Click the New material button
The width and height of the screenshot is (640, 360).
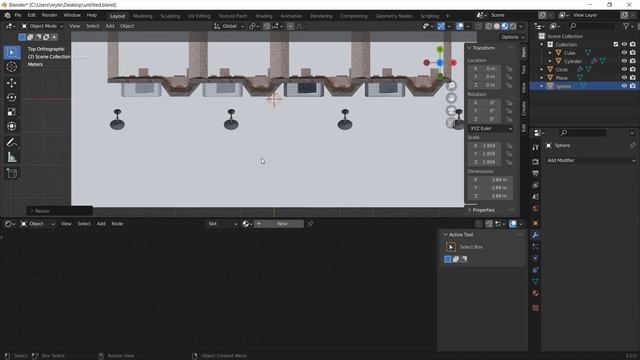(x=279, y=224)
